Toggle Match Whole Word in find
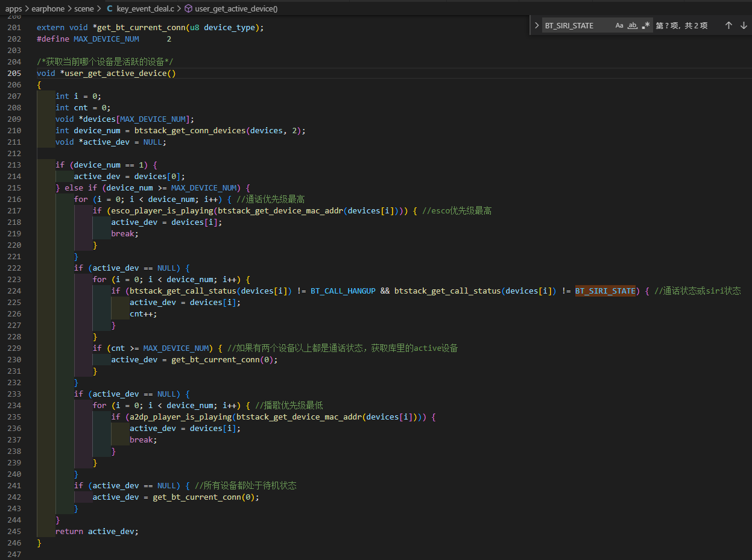Viewport: 752px width, 560px height. pyautogui.click(x=633, y=25)
